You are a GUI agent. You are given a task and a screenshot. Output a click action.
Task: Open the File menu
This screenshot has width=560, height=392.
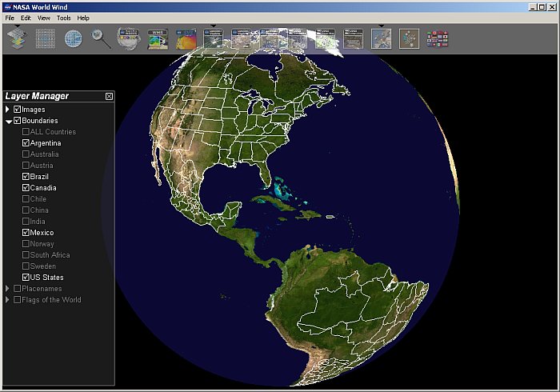coord(10,18)
